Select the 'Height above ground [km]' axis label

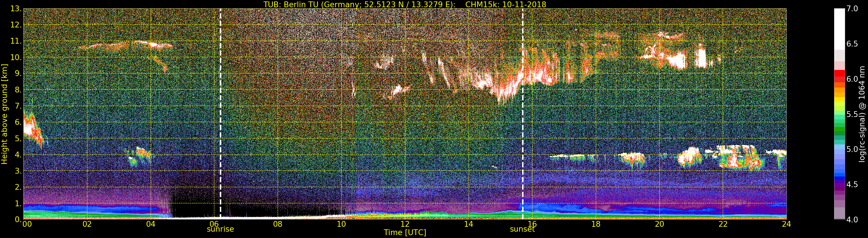click(x=4, y=114)
